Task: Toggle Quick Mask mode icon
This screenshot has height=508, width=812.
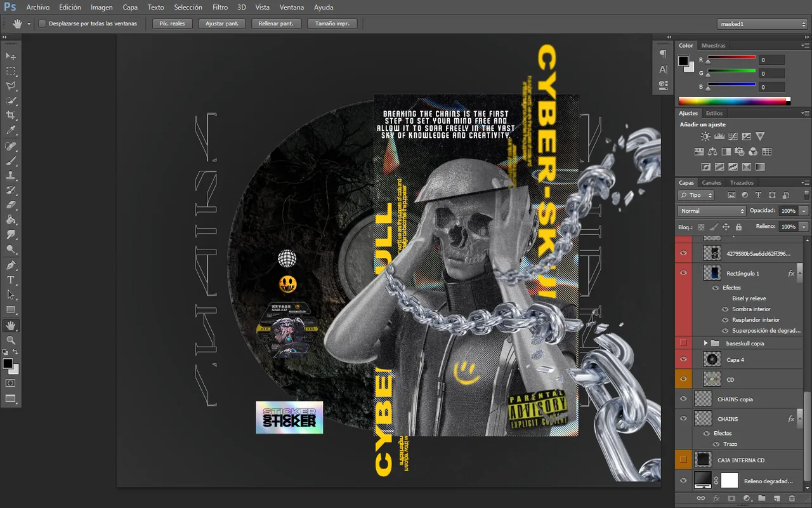Action: tap(11, 383)
